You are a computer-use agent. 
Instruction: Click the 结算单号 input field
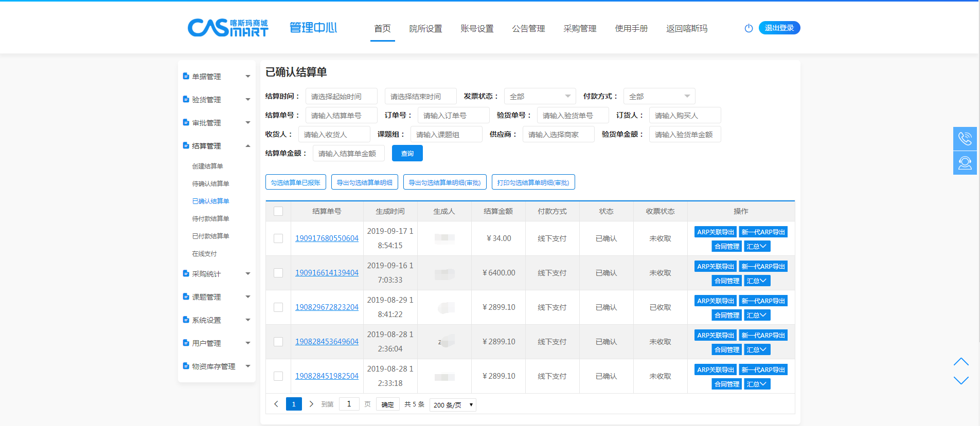pos(341,116)
